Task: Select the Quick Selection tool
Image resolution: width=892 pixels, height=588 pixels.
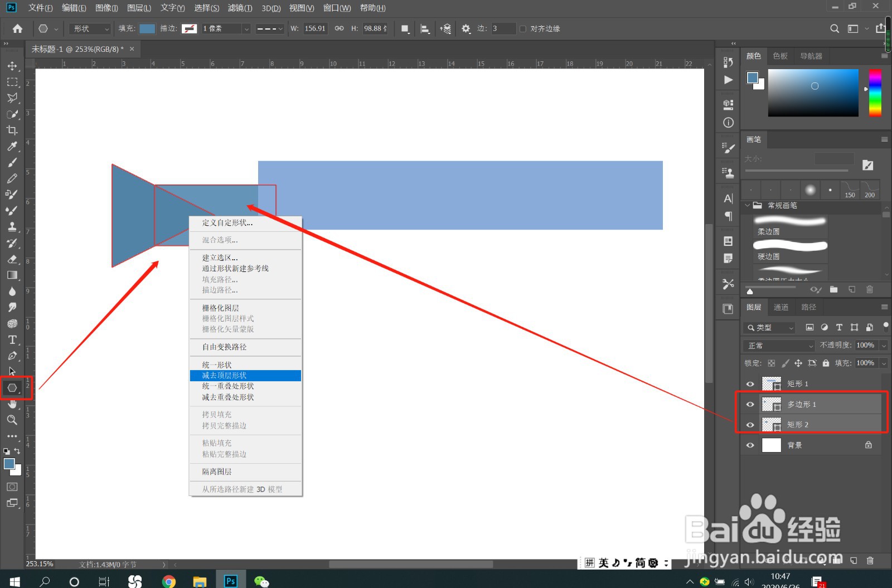Action: 12,114
